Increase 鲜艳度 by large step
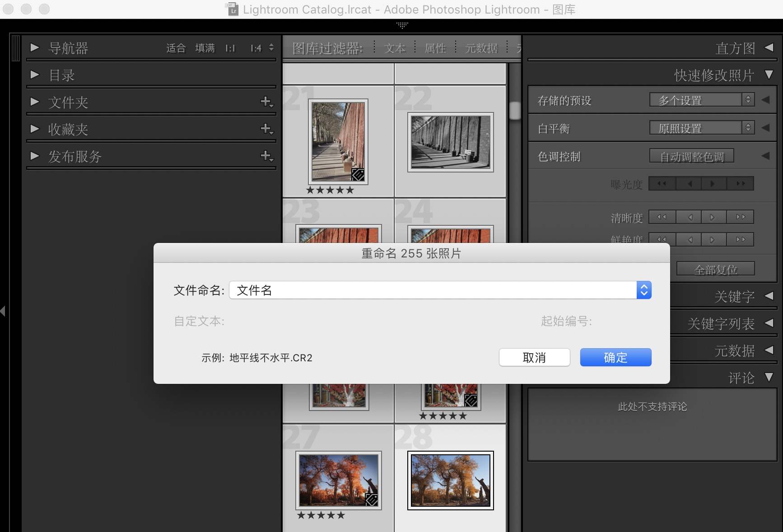783x532 pixels. click(x=741, y=239)
